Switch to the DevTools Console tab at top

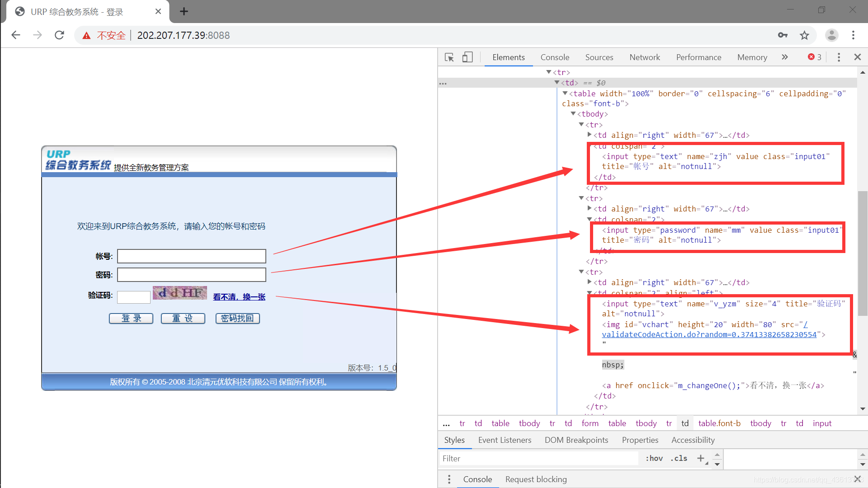point(555,57)
